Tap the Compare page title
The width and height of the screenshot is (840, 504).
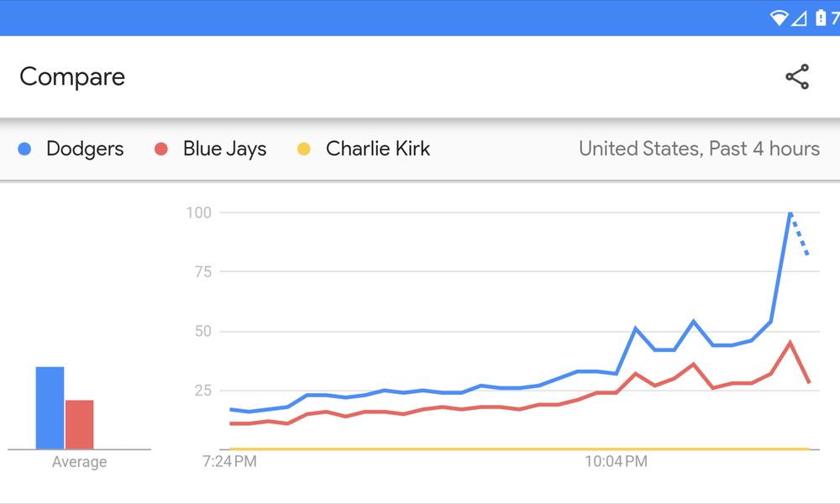point(72,76)
